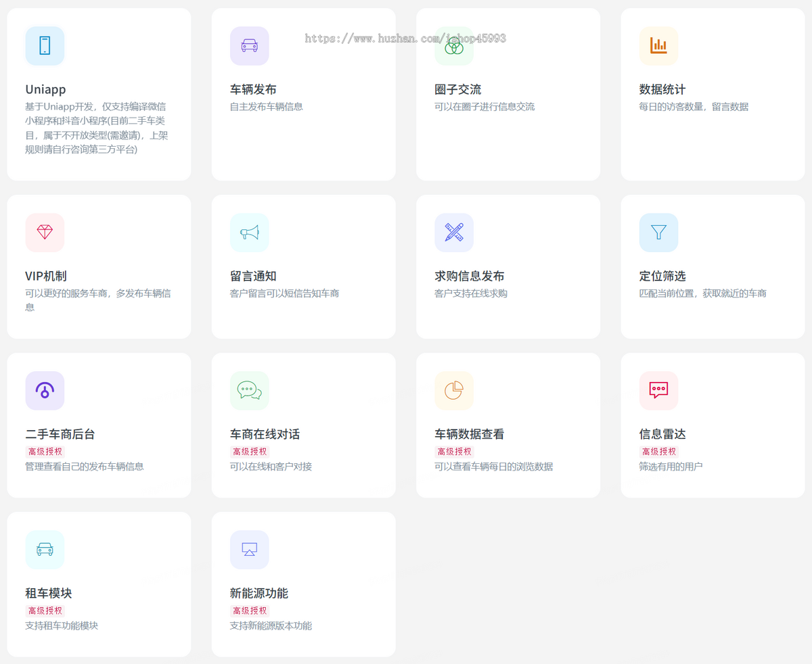Screen dimensions: 812x664
Task: Click the text 每日的访客数量，留言数据
Action: (x=694, y=106)
